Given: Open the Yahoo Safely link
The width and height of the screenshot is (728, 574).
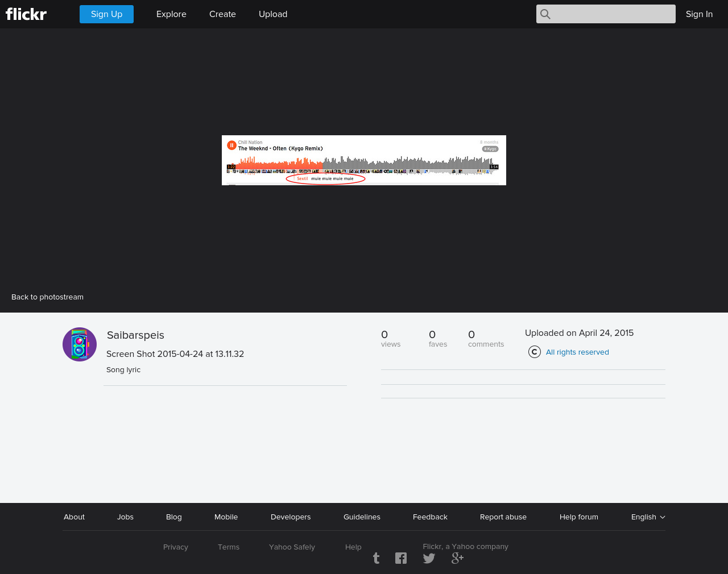Looking at the screenshot, I should point(292,547).
